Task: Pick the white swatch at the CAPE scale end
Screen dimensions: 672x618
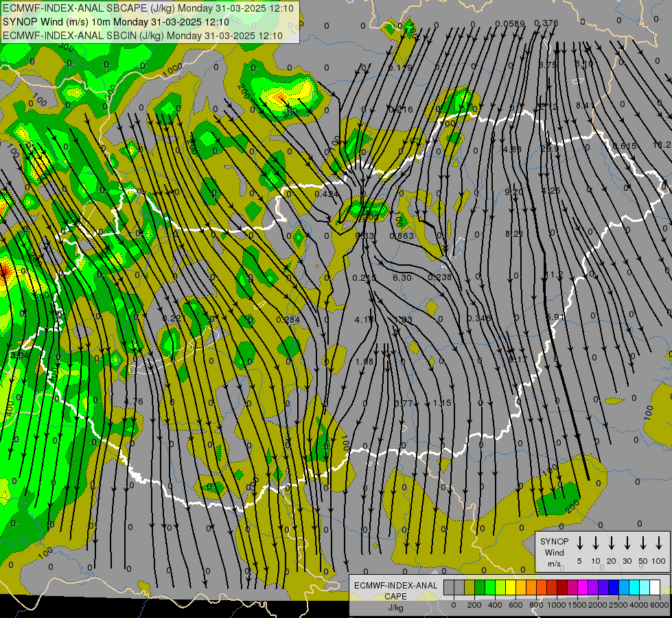Action: click(655, 587)
